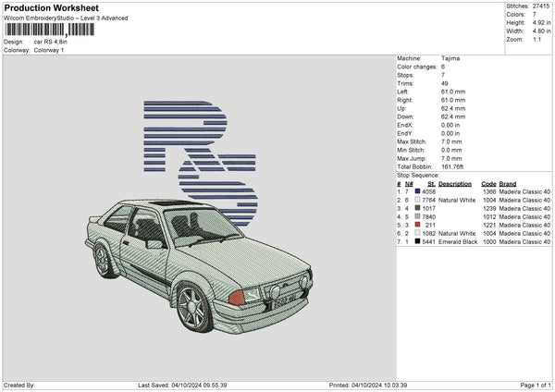The image size is (555, 392).
Task: Pick the white swatch in the 1082 row
Action: [x=417, y=233]
